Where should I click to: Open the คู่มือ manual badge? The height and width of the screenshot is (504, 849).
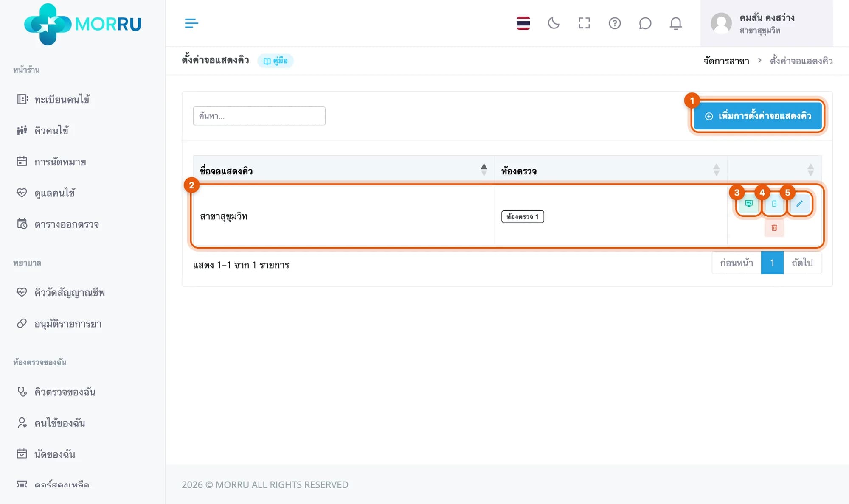pos(276,61)
